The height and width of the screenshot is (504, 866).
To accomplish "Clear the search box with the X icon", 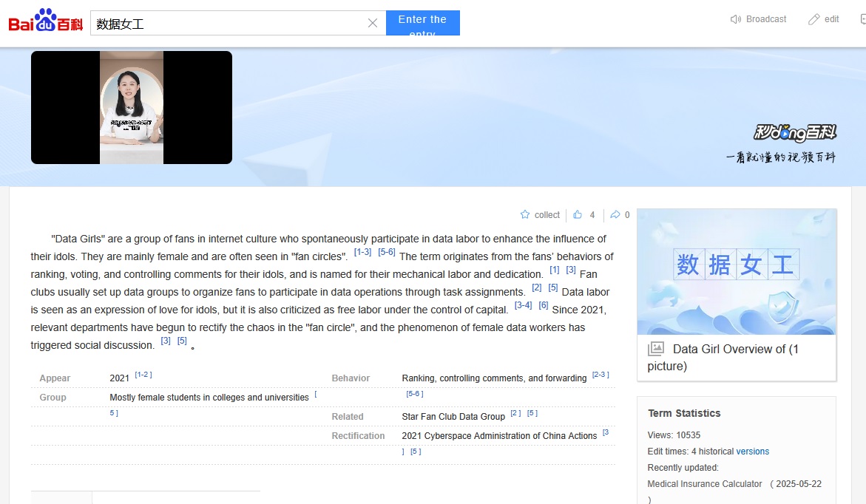I will tap(373, 23).
